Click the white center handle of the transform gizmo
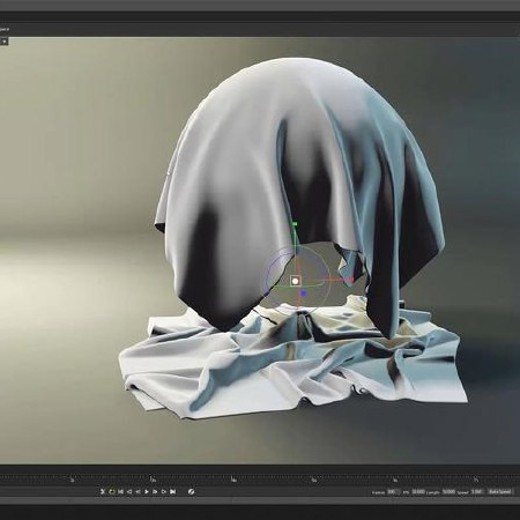 point(295,281)
